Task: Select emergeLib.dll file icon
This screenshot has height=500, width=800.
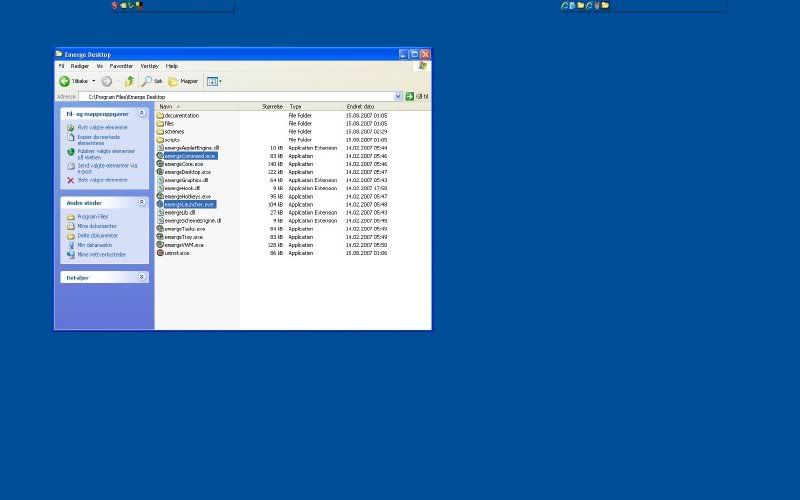Action: coord(160,213)
